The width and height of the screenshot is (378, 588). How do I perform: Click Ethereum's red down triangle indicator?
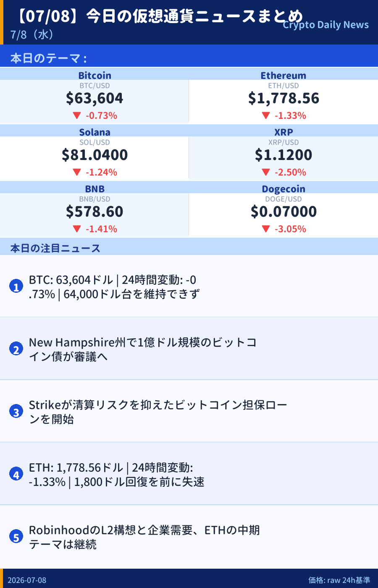pos(265,115)
